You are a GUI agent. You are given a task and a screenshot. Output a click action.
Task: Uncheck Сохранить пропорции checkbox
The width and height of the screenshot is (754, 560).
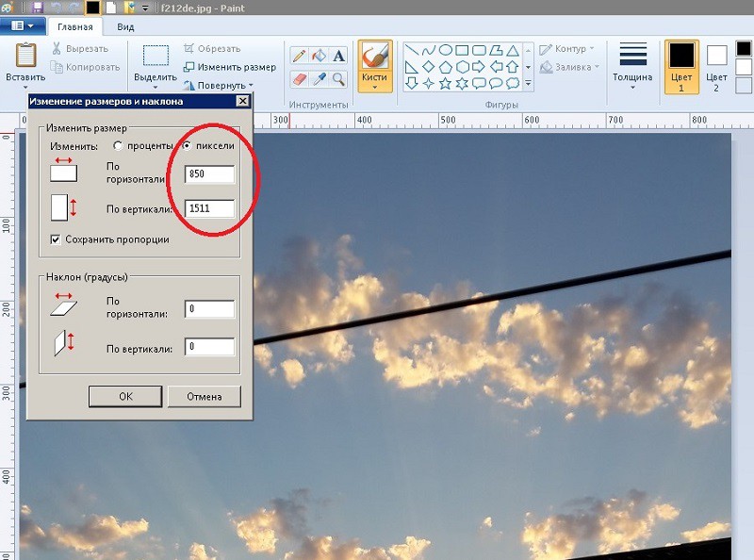(56, 239)
